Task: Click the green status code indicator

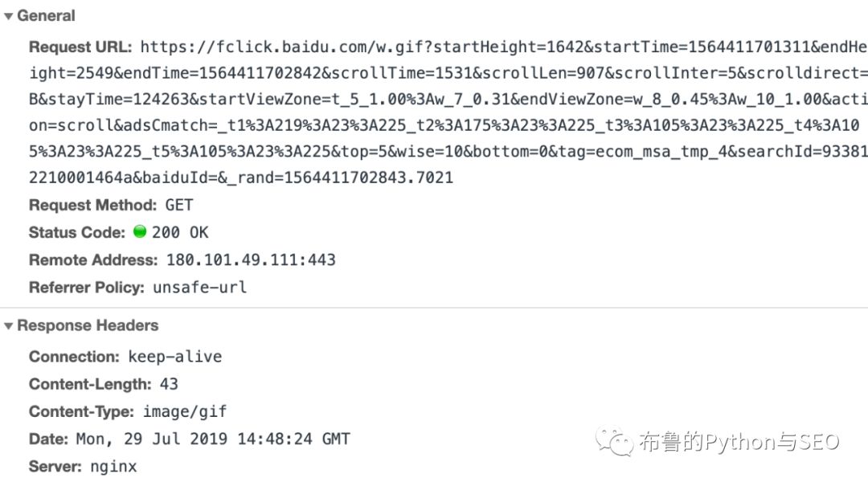Action: (x=140, y=232)
